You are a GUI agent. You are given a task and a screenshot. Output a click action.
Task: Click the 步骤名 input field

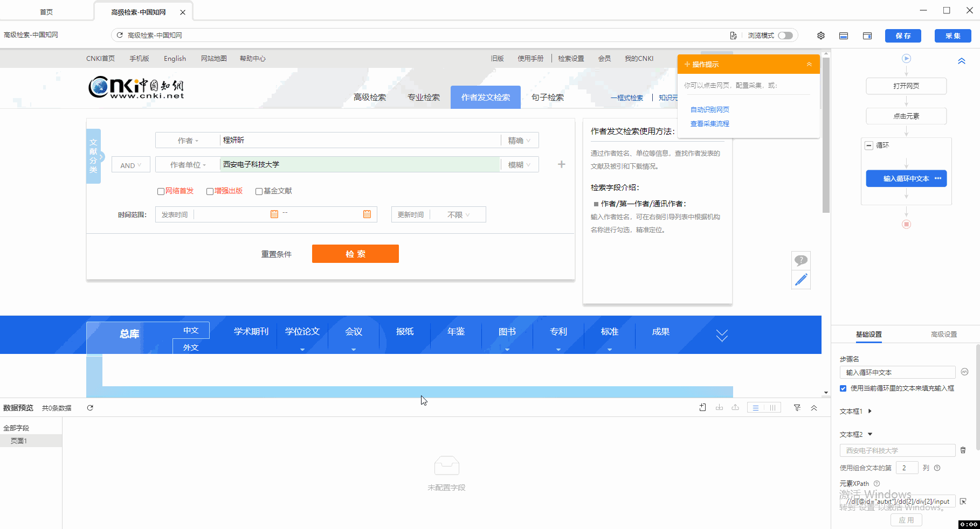pyautogui.click(x=898, y=372)
